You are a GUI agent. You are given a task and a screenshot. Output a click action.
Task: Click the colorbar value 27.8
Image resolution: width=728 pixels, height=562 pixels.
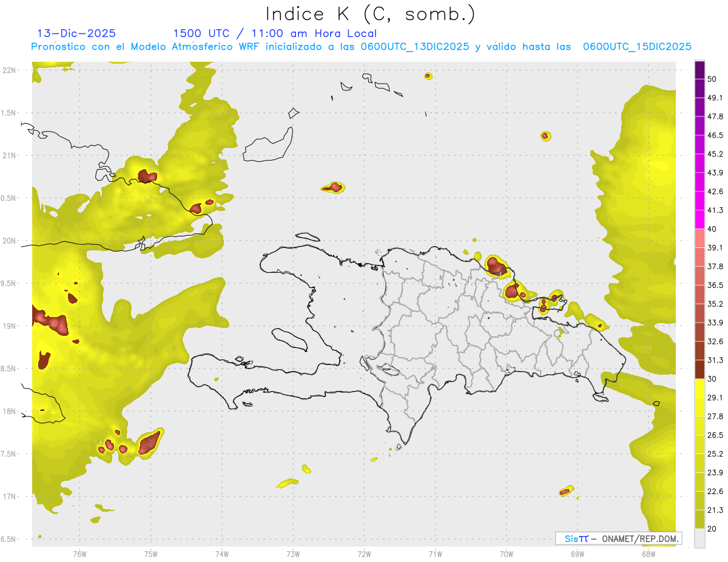715,416
